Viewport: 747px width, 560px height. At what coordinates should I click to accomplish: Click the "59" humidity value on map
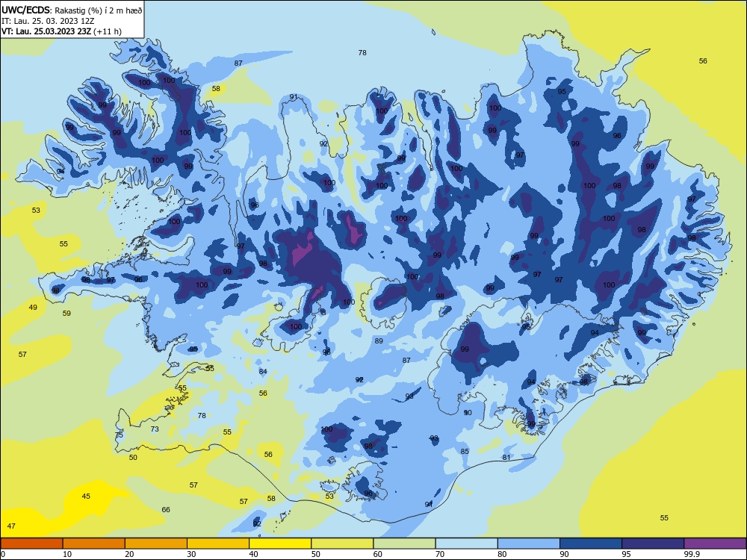(x=66, y=314)
